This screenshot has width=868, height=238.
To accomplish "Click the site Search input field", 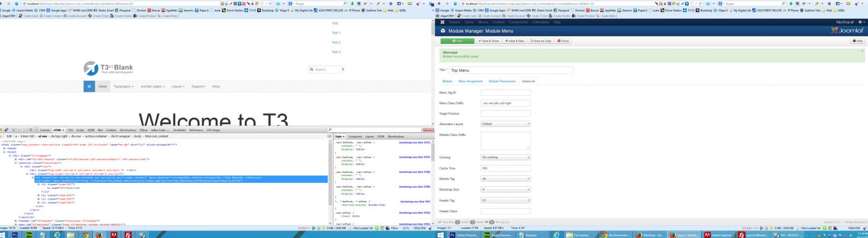I will coord(325,70).
